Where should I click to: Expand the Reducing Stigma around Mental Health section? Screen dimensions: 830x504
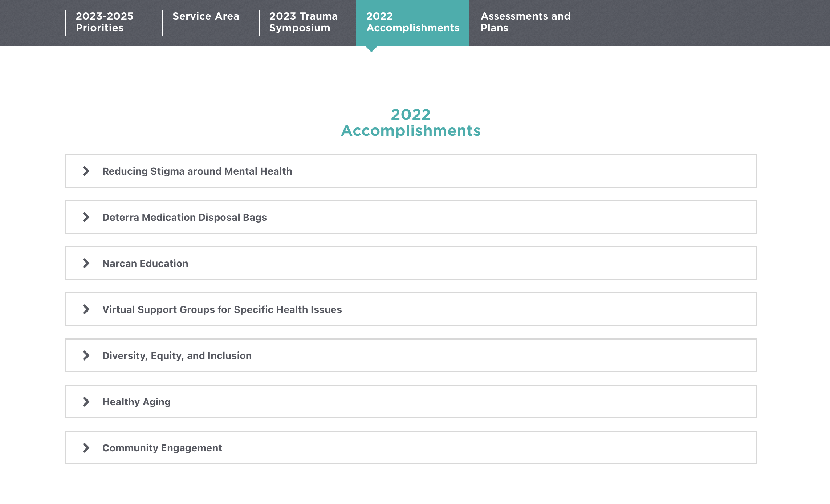[x=197, y=171]
